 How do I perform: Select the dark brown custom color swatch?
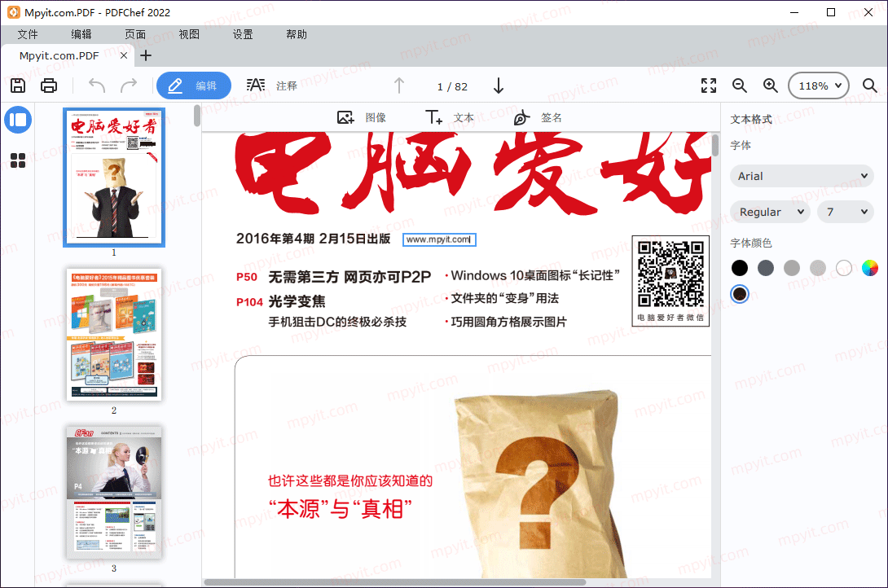point(740,294)
